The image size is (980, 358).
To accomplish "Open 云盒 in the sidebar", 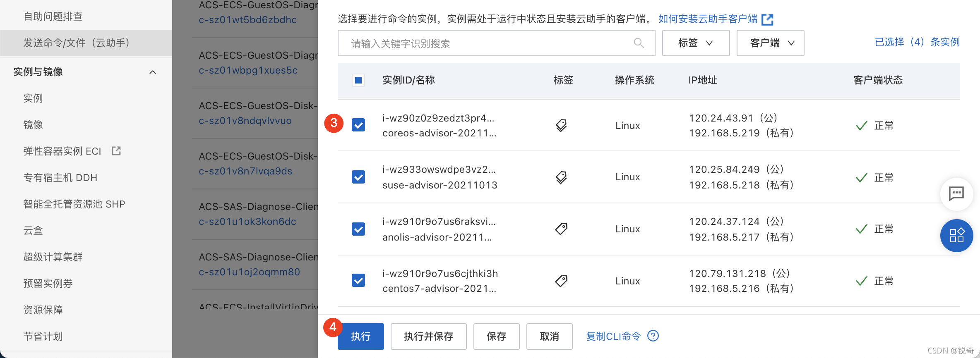I will pos(33,231).
